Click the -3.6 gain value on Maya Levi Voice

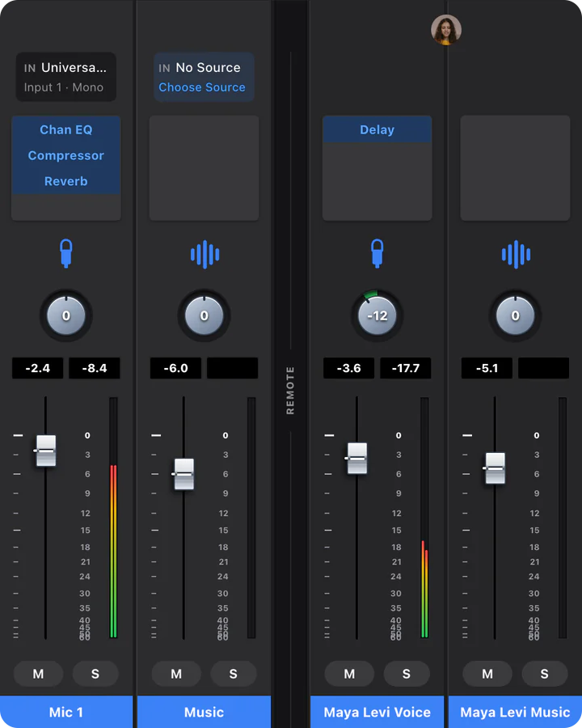point(349,368)
